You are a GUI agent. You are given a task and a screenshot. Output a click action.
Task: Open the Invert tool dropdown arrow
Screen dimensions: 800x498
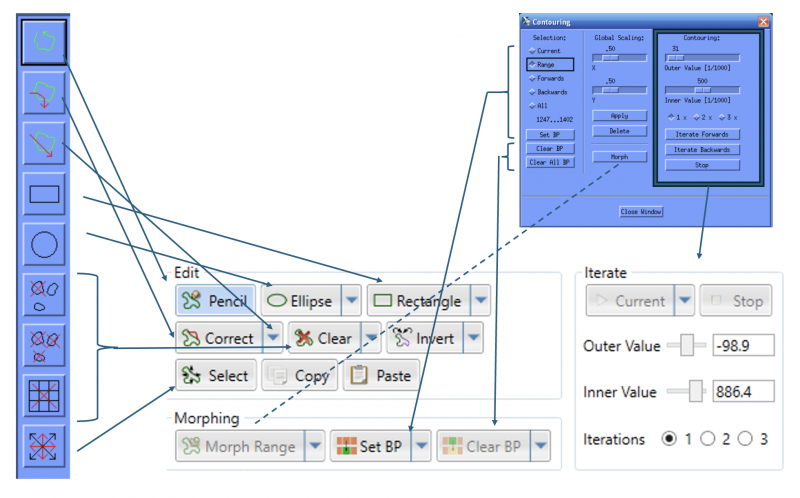473,338
